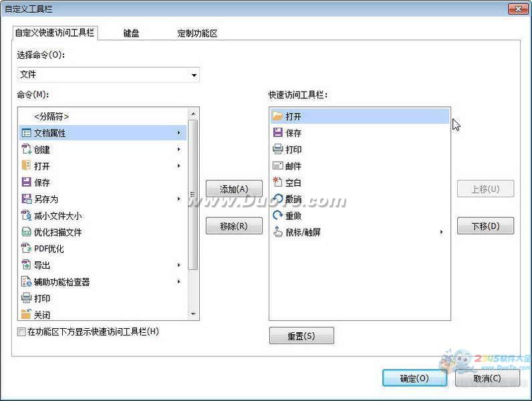This screenshot has height=401, width=532.
Task: Click the 减小文件大小 icon
Action: point(26,215)
